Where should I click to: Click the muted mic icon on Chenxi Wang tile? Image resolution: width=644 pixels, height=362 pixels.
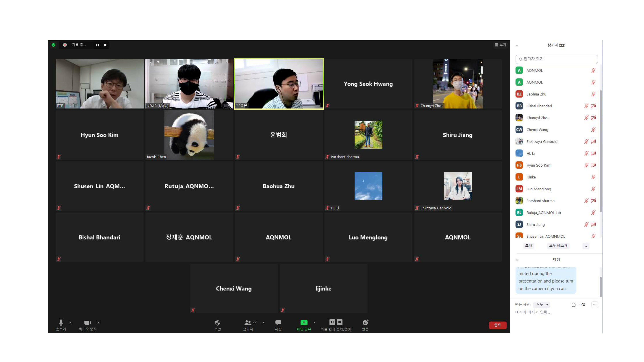point(193,310)
